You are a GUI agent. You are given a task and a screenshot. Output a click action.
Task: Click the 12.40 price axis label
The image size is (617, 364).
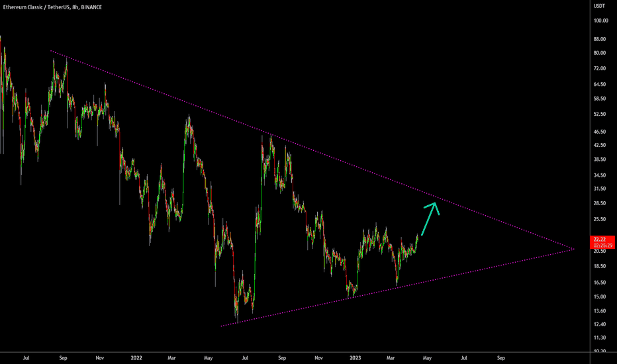point(600,324)
